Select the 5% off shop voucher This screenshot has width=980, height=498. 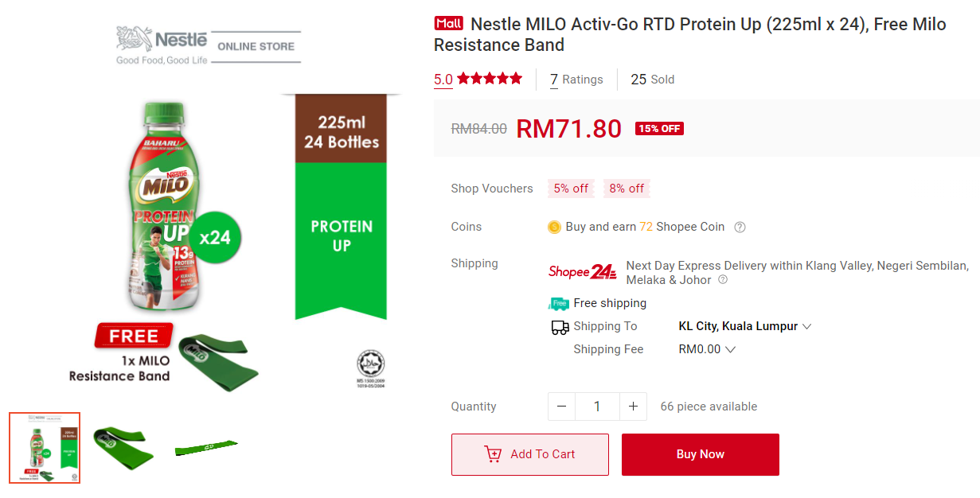571,189
